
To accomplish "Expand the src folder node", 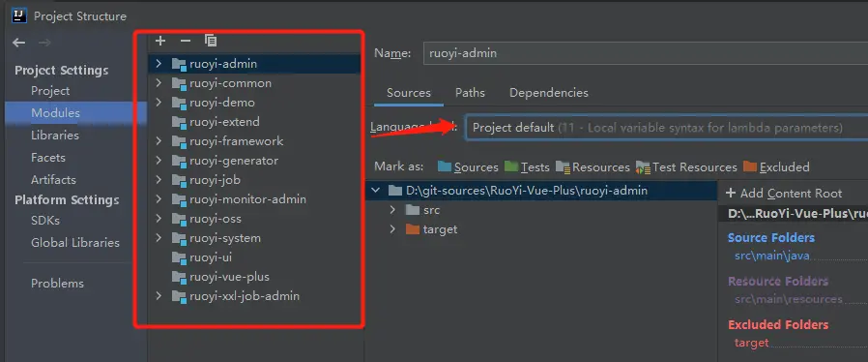I will [x=392, y=210].
